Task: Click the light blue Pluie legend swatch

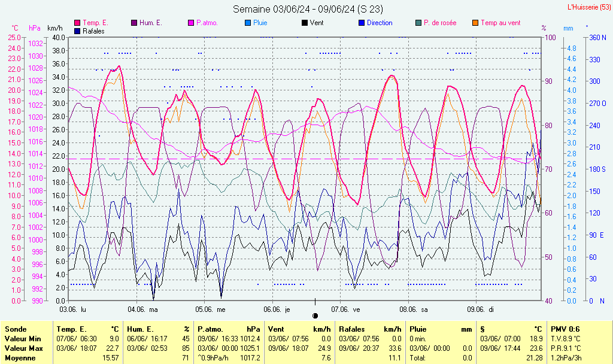Action: point(248,23)
